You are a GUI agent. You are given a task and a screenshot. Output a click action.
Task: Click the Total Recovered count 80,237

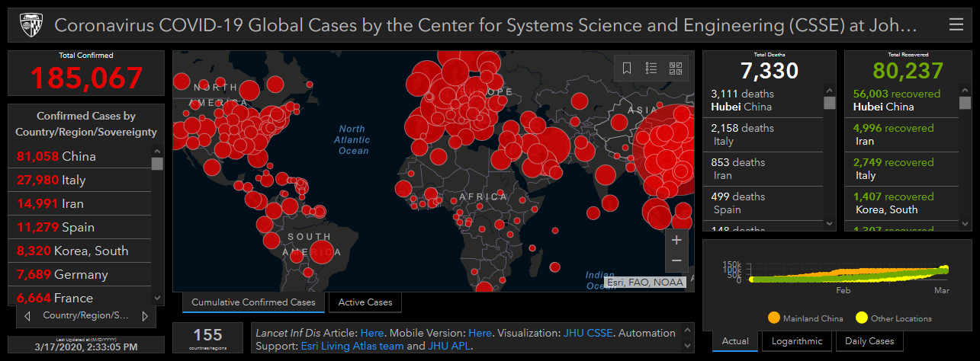click(908, 71)
